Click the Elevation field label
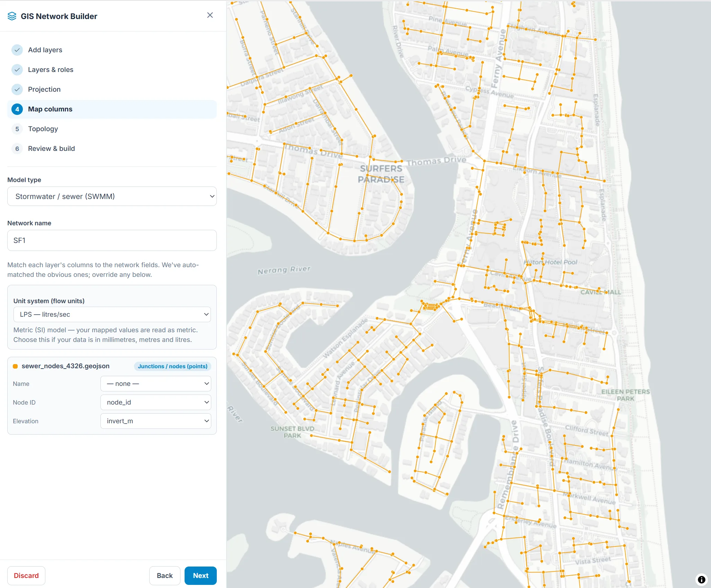Screen dimensions: 711x588 (x=26, y=421)
